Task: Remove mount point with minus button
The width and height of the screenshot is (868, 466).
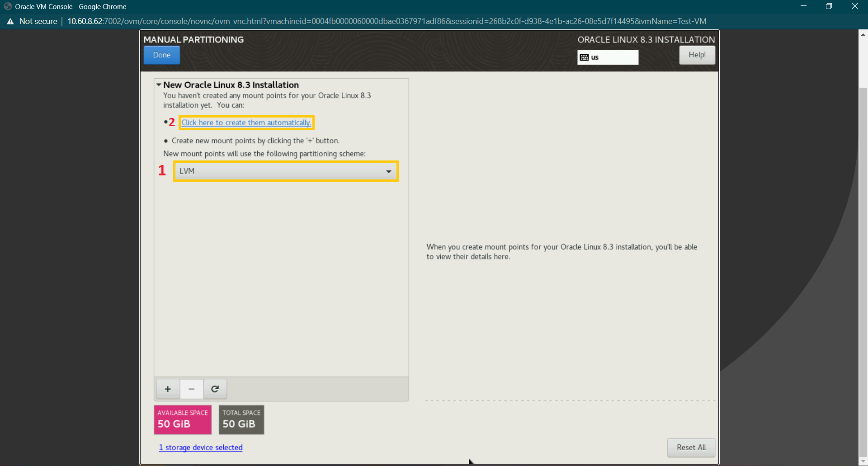Action: point(192,389)
